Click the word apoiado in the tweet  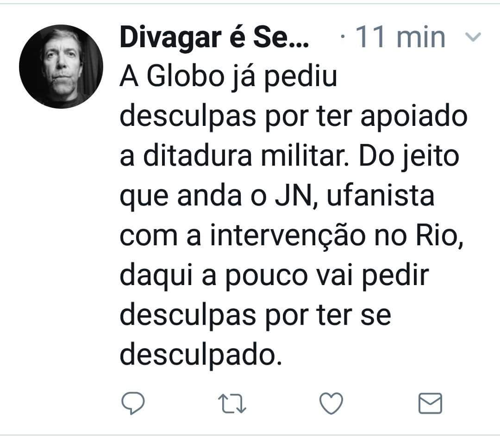413,116
